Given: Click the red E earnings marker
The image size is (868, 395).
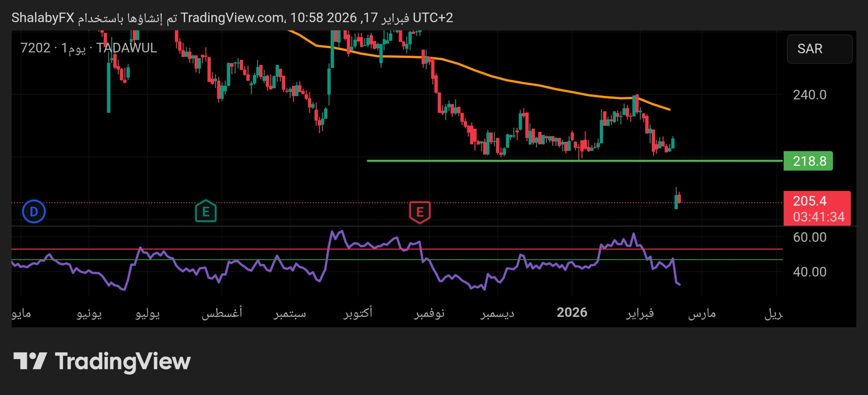Looking at the screenshot, I should pos(420,212).
